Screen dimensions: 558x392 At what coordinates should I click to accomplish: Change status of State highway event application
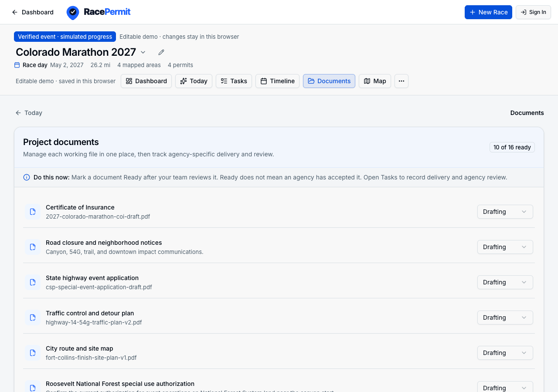click(x=505, y=282)
